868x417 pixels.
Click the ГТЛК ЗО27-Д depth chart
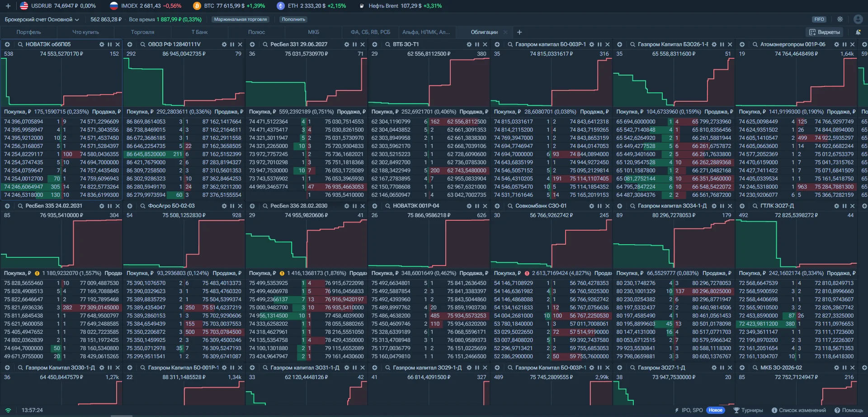pyautogui.click(x=796, y=244)
